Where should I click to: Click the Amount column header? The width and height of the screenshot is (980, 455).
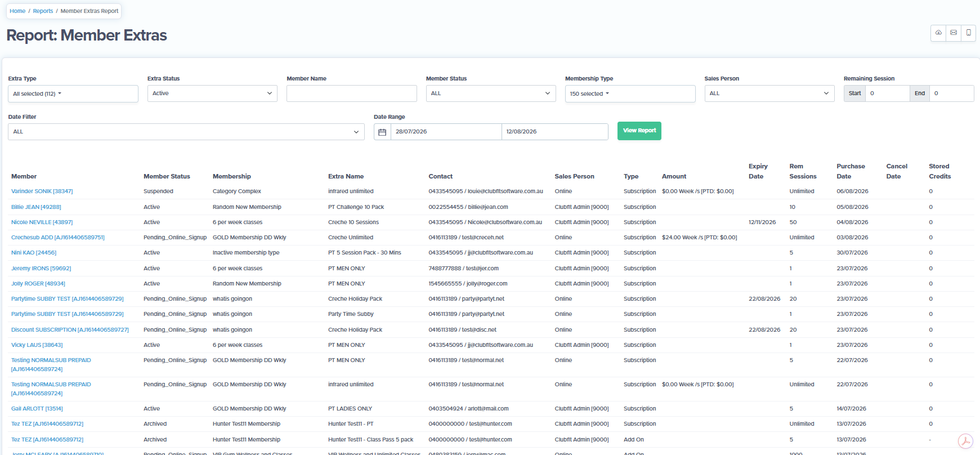[674, 177]
